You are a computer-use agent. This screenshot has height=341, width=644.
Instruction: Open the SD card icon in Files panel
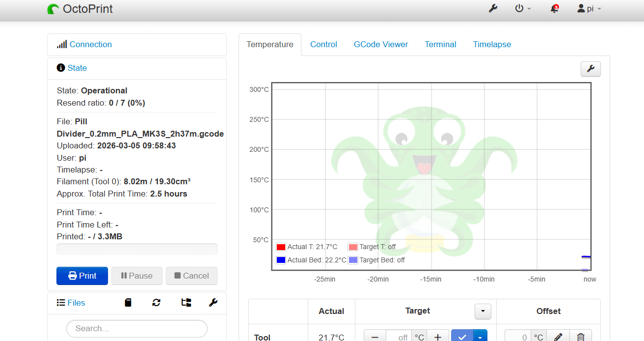(x=128, y=302)
